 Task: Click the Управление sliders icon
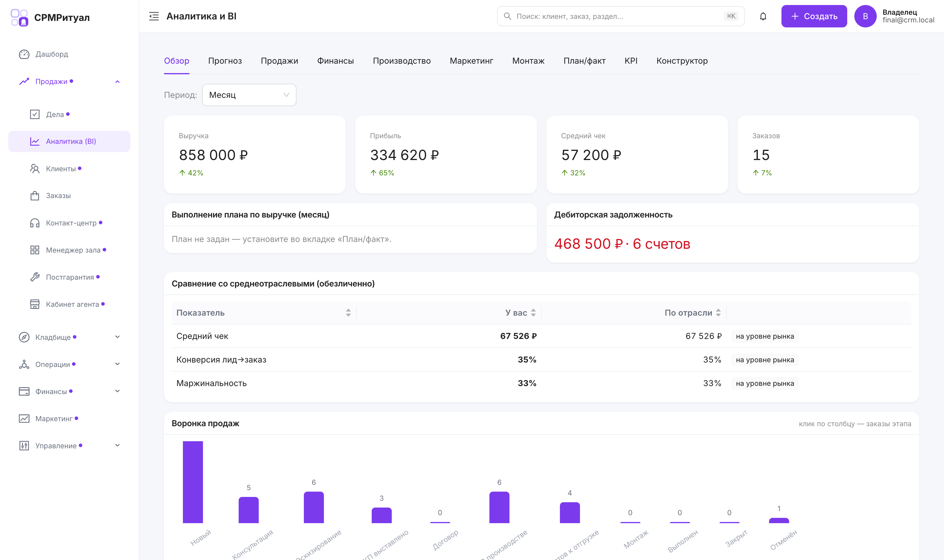click(24, 446)
